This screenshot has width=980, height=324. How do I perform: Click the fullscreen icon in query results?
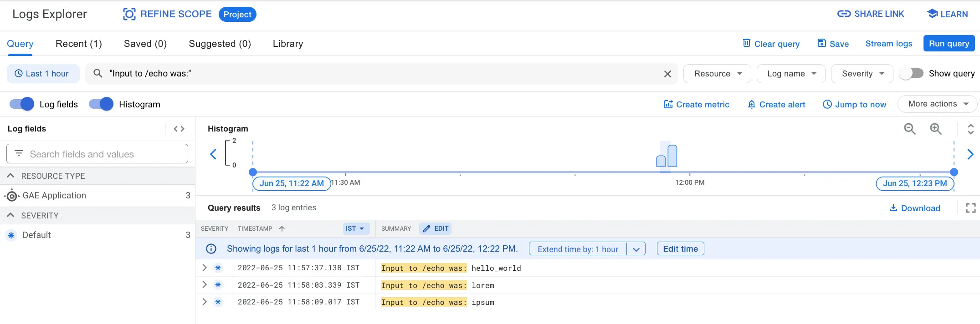pos(970,208)
